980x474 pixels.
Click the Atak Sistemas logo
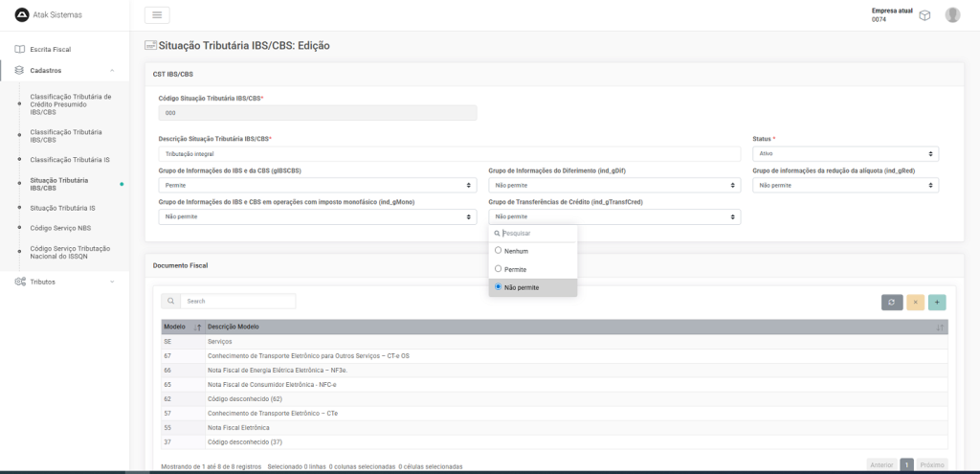click(x=23, y=13)
